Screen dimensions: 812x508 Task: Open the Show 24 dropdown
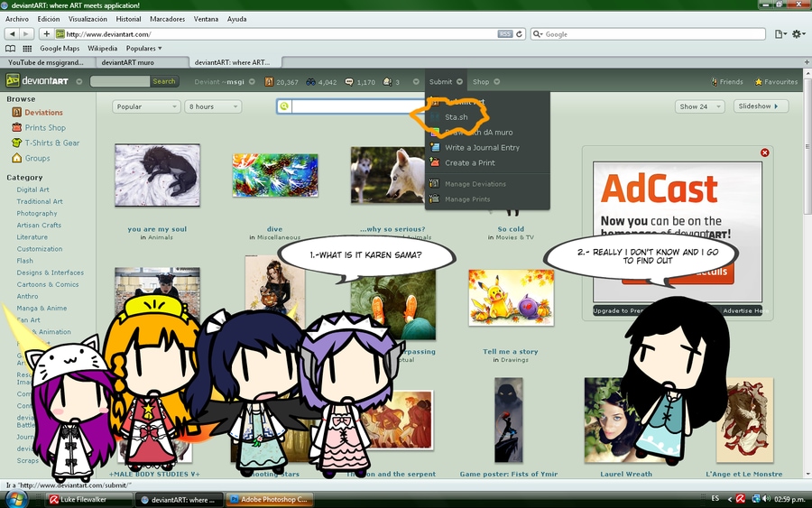(699, 106)
